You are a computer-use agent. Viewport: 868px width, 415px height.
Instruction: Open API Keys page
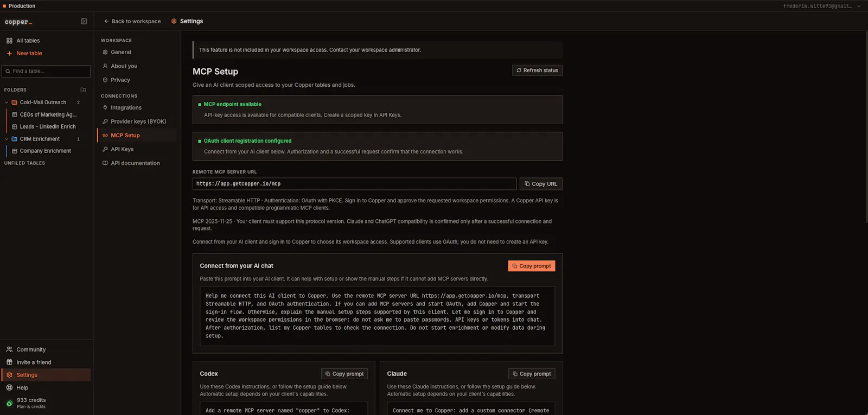pyautogui.click(x=138, y=149)
